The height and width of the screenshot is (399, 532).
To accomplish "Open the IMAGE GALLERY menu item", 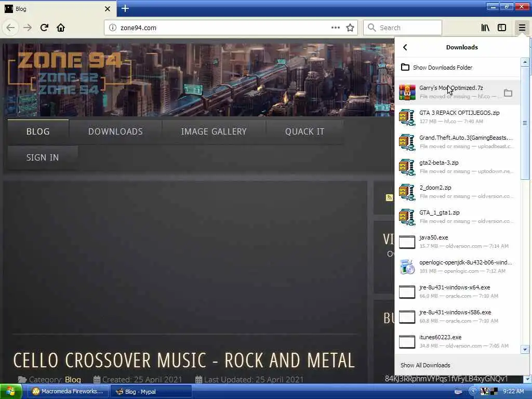I will 214,131.
